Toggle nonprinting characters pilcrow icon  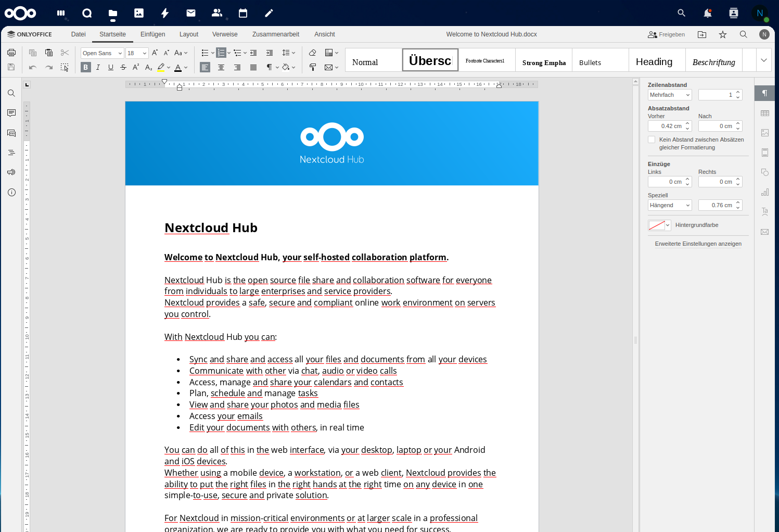tap(269, 67)
